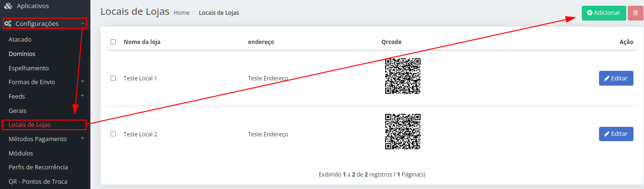Select Locais de Lojas in sidebar

click(x=30, y=124)
